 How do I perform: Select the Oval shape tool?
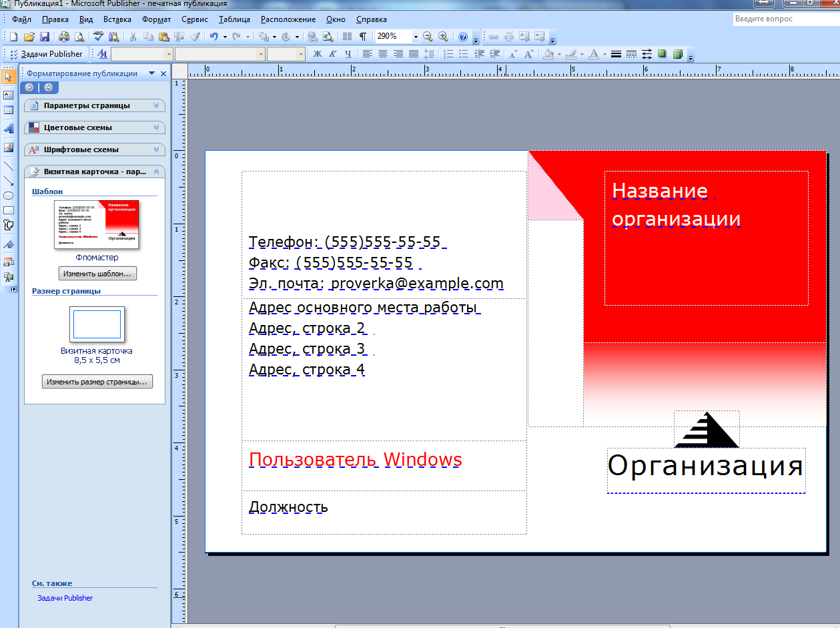tap(9, 196)
